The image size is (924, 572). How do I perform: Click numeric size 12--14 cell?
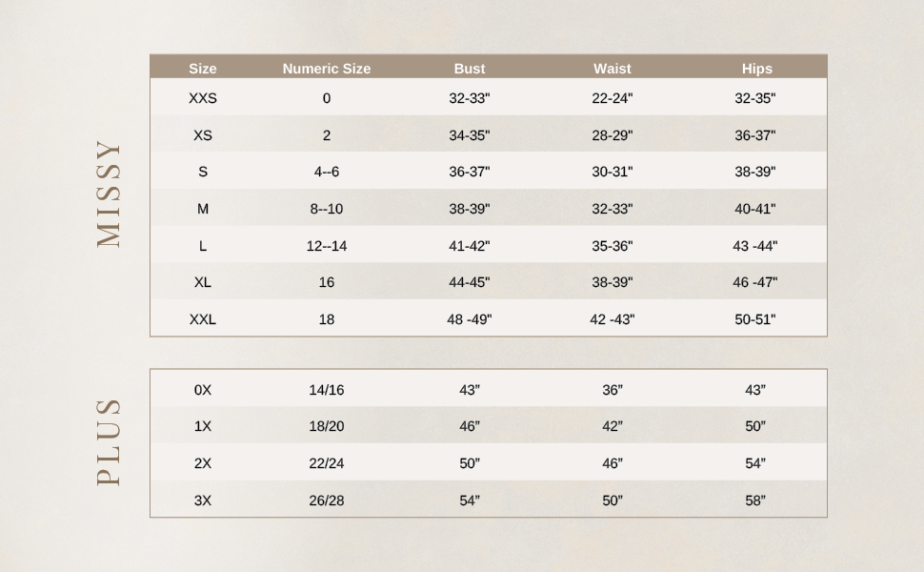[x=327, y=246]
